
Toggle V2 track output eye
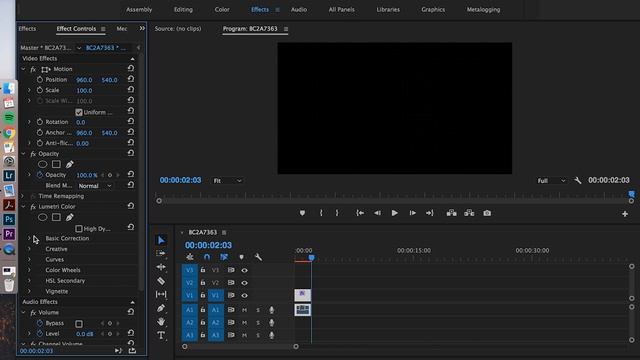[x=244, y=282]
